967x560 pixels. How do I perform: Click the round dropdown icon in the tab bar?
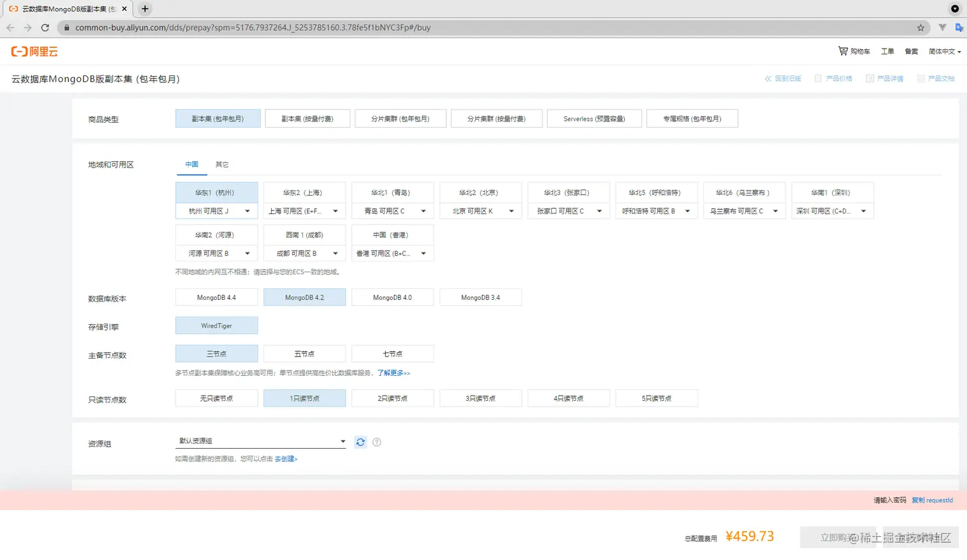955,9
